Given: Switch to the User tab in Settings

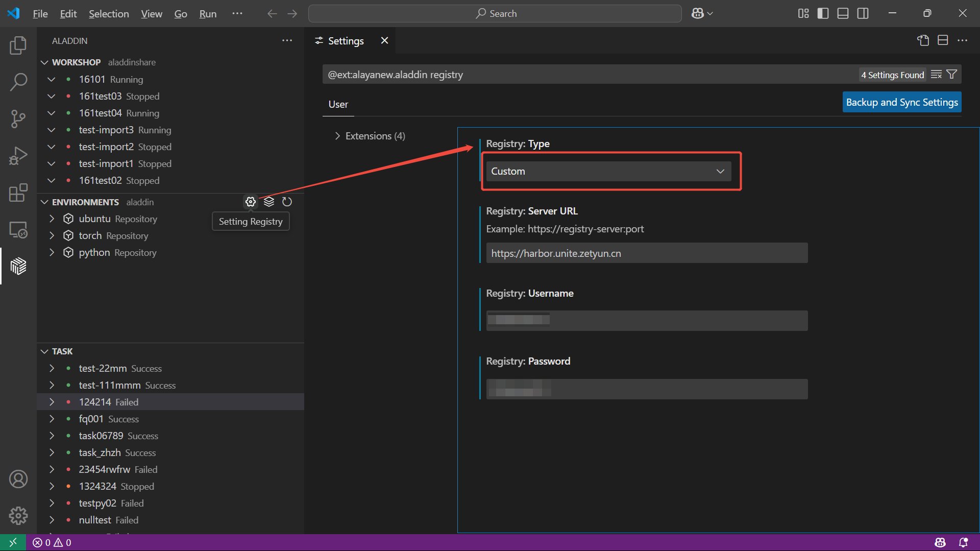Looking at the screenshot, I should pyautogui.click(x=337, y=104).
